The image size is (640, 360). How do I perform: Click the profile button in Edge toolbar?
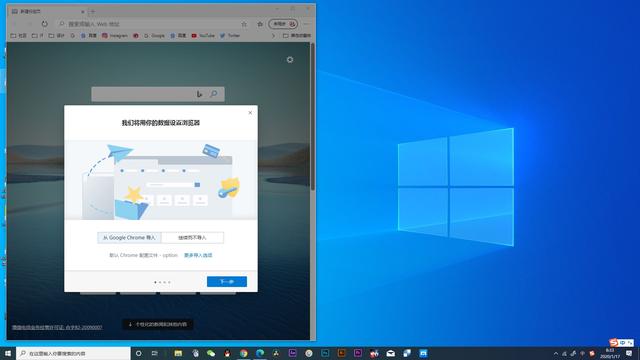(x=283, y=24)
